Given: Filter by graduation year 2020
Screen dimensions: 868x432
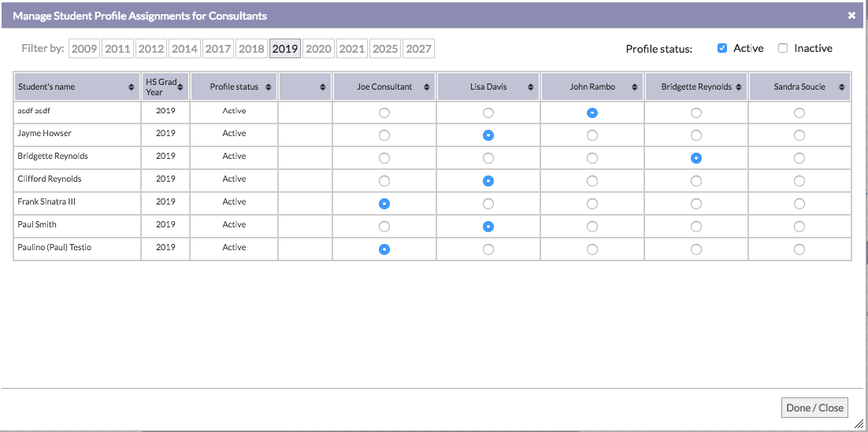Looking at the screenshot, I should 318,49.
